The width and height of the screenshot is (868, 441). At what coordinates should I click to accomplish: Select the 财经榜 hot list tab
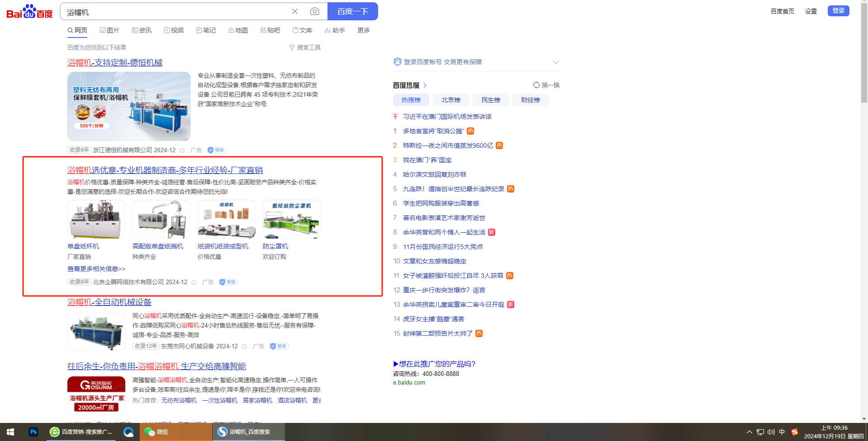530,100
